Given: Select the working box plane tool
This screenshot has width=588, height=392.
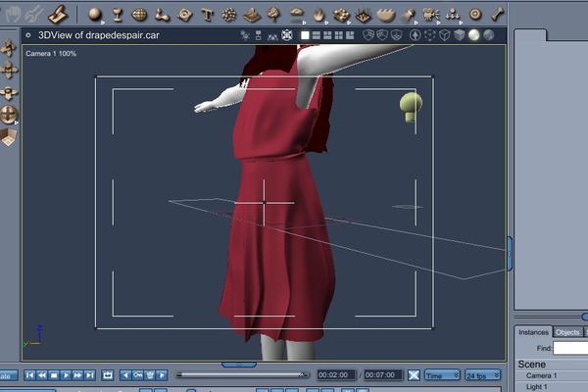Looking at the screenshot, I should click(x=9, y=137).
